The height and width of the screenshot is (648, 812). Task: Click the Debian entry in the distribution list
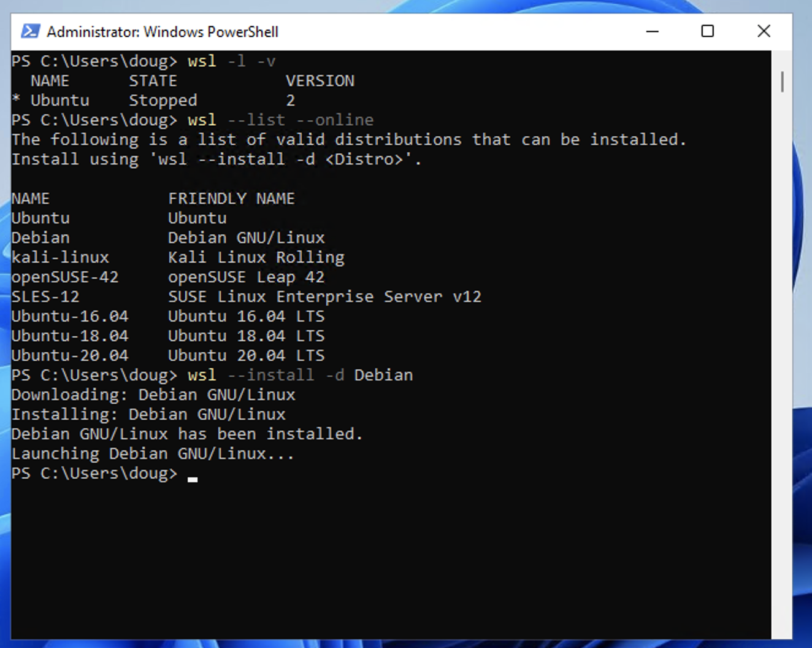pyautogui.click(x=40, y=237)
